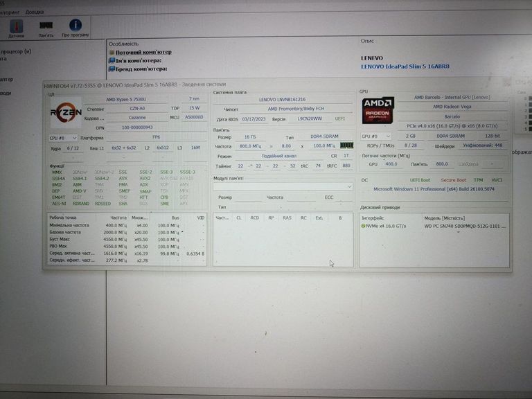Image resolution: width=532 pixels, height=399 pixels.
Task: Select the PBO Max clock row
Action: point(126,247)
